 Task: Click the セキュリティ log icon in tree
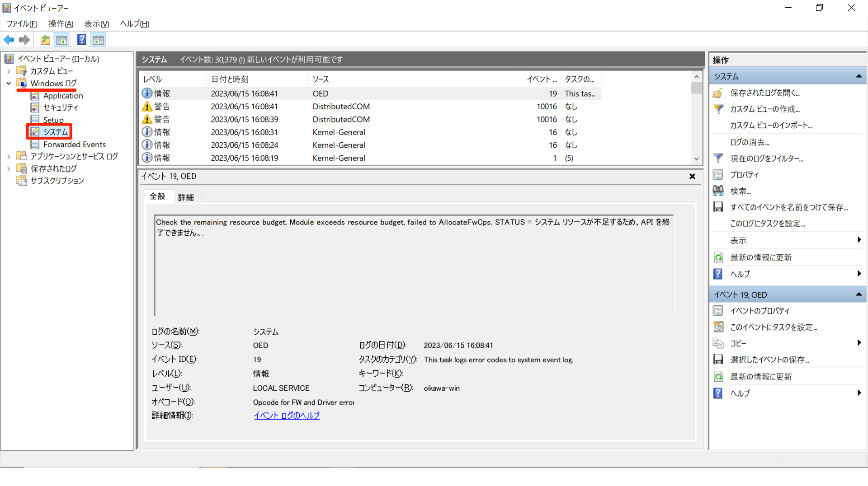click(x=35, y=107)
